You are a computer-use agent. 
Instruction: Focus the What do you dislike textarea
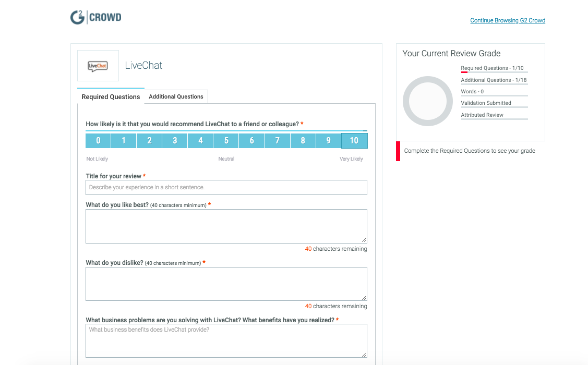tap(226, 284)
